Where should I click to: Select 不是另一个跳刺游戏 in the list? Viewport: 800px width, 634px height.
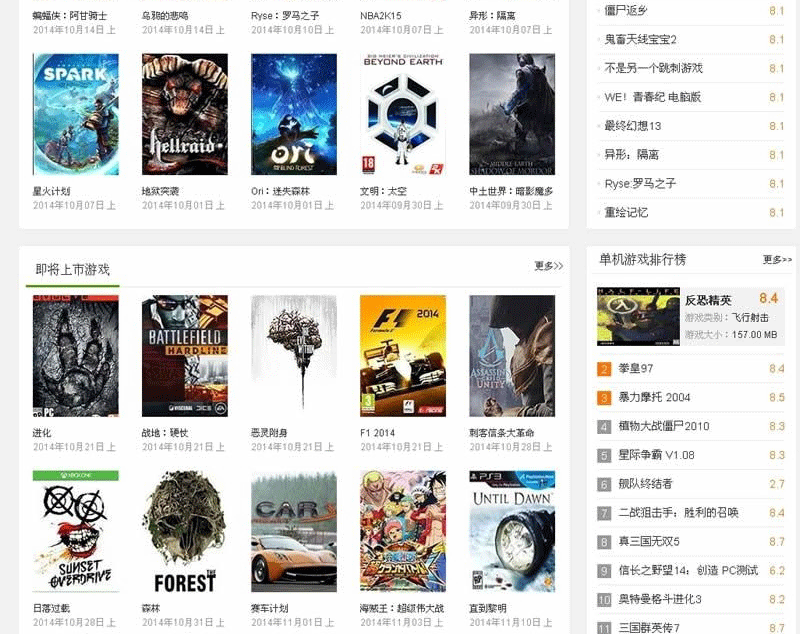coord(654,68)
